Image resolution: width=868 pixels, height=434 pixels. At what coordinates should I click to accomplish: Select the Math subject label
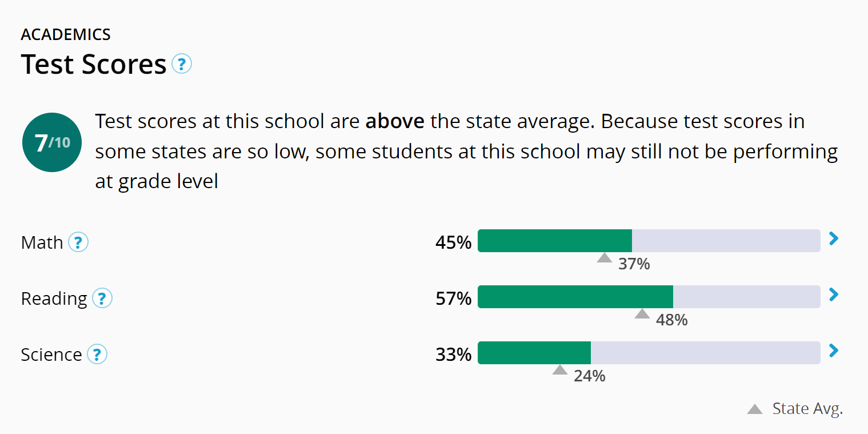pos(42,242)
